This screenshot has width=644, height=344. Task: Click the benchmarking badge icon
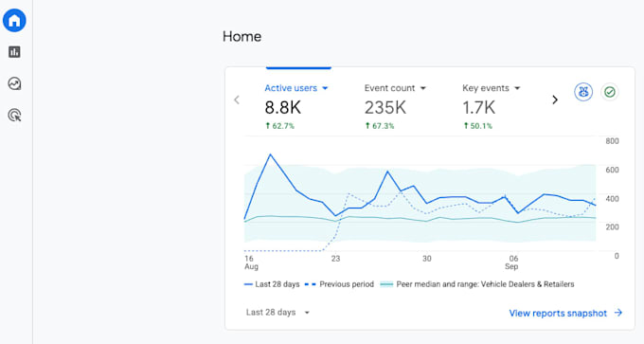point(583,92)
